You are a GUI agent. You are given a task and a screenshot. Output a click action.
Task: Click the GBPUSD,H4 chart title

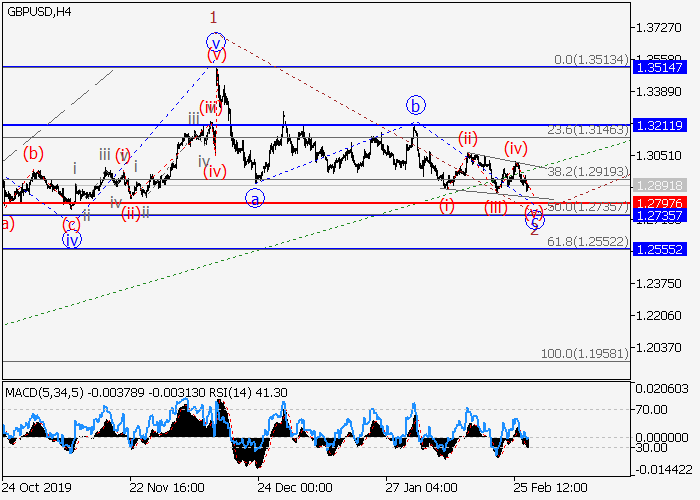click(36, 10)
